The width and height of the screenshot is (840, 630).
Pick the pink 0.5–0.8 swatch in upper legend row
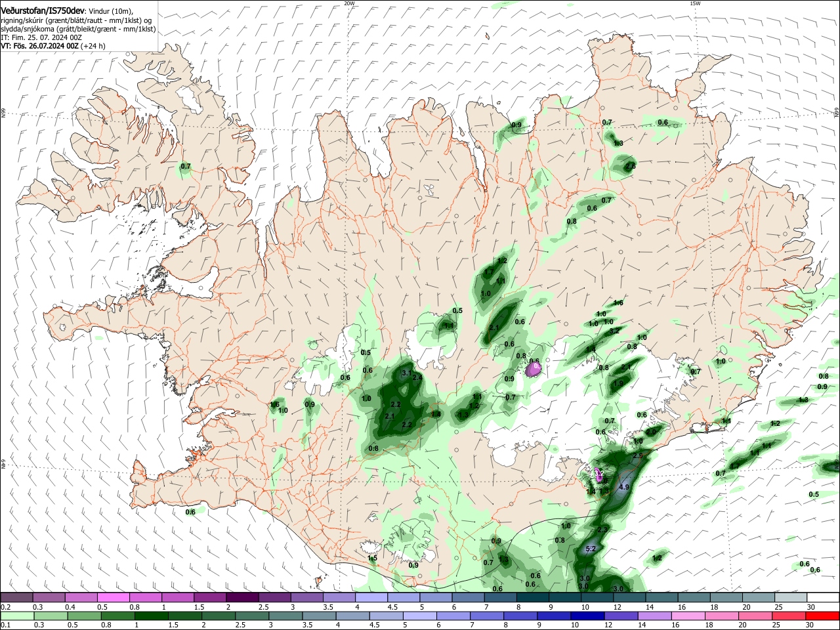[113, 598]
